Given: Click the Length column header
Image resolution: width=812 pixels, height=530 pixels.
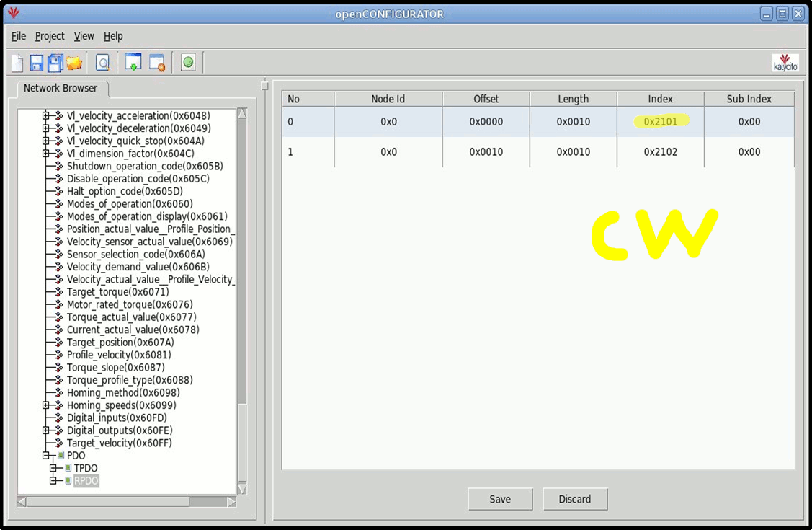Looking at the screenshot, I should pos(574,99).
